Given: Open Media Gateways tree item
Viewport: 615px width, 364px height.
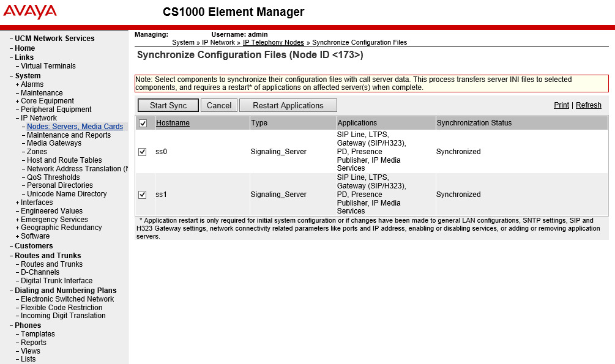Looking at the screenshot, I should [54, 143].
